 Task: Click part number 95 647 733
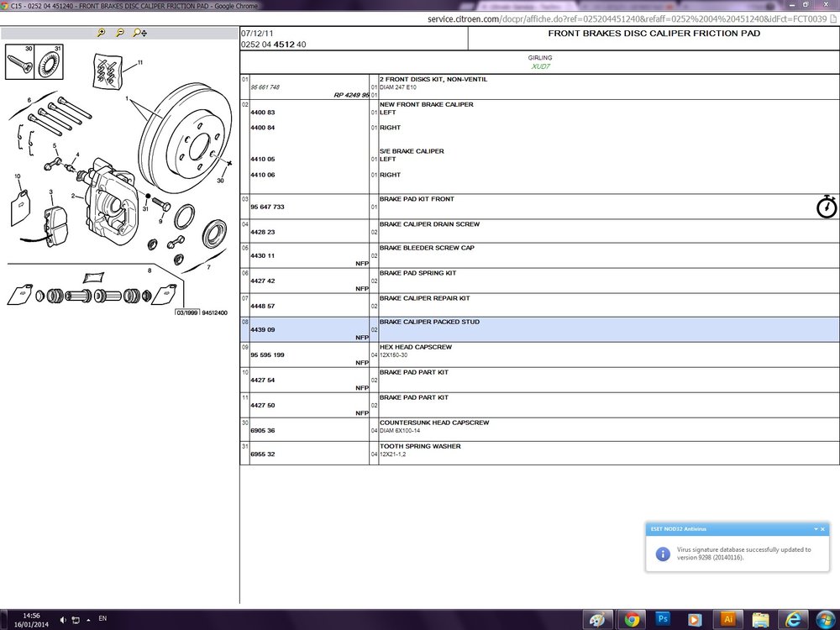pos(267,207)
